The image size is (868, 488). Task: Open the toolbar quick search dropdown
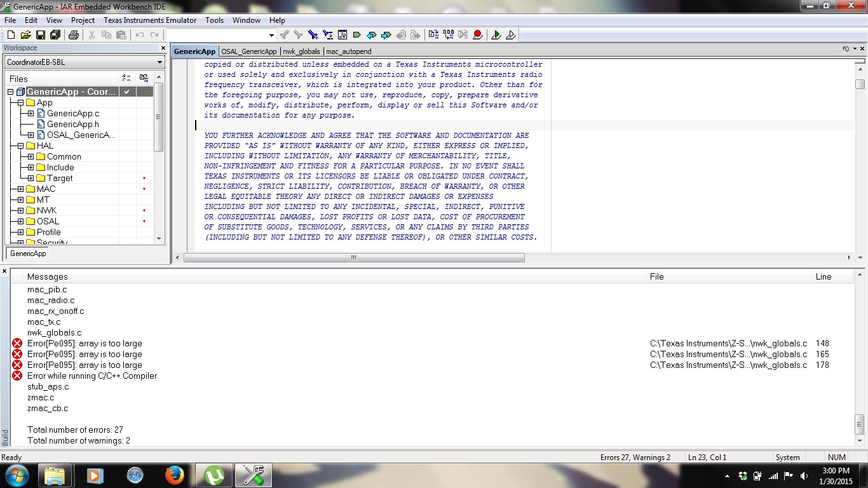271,35
